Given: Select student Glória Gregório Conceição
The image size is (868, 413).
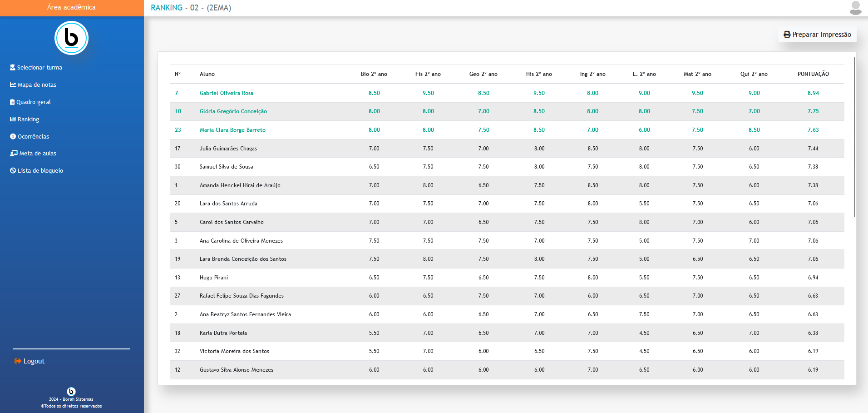Looking at the screenshot, I should 233,111.
